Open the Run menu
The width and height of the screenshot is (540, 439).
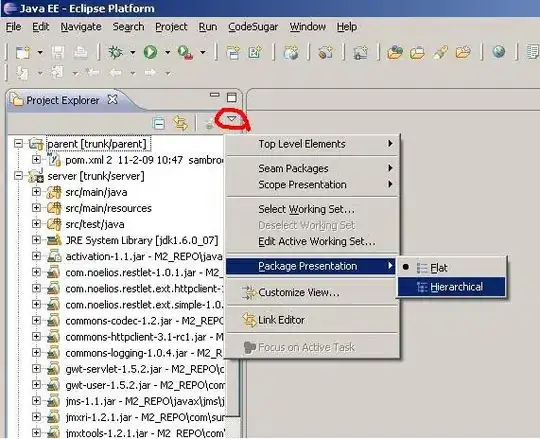[208, 27]
